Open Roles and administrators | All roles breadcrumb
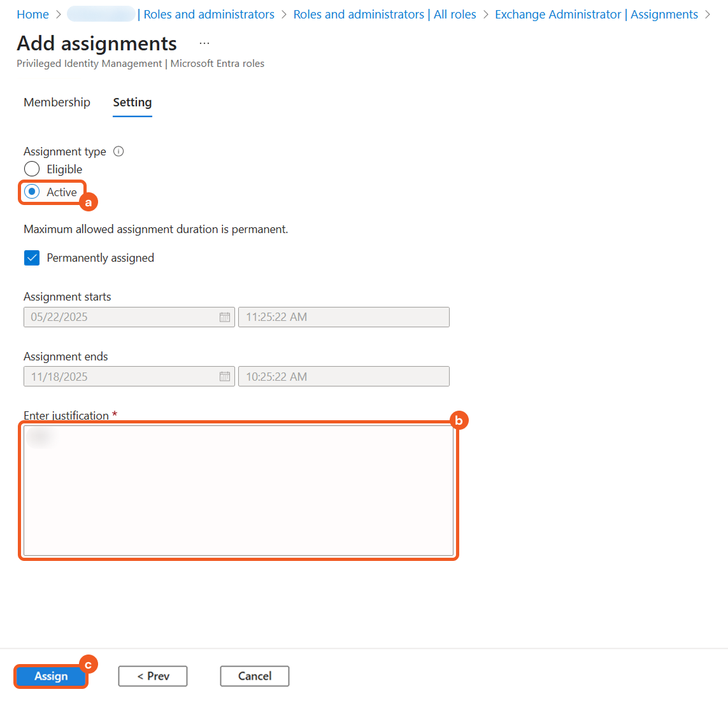 click(385, 15)
